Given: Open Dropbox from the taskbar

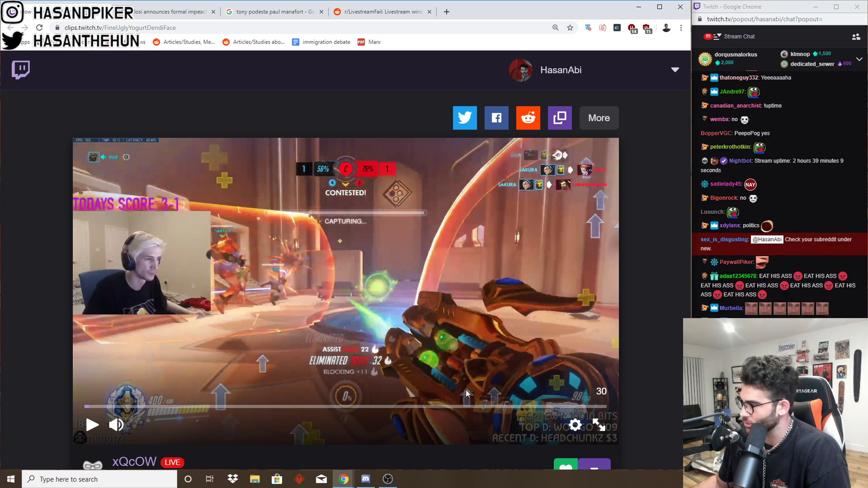Looking at the screenshot, I should pos(233,479).
